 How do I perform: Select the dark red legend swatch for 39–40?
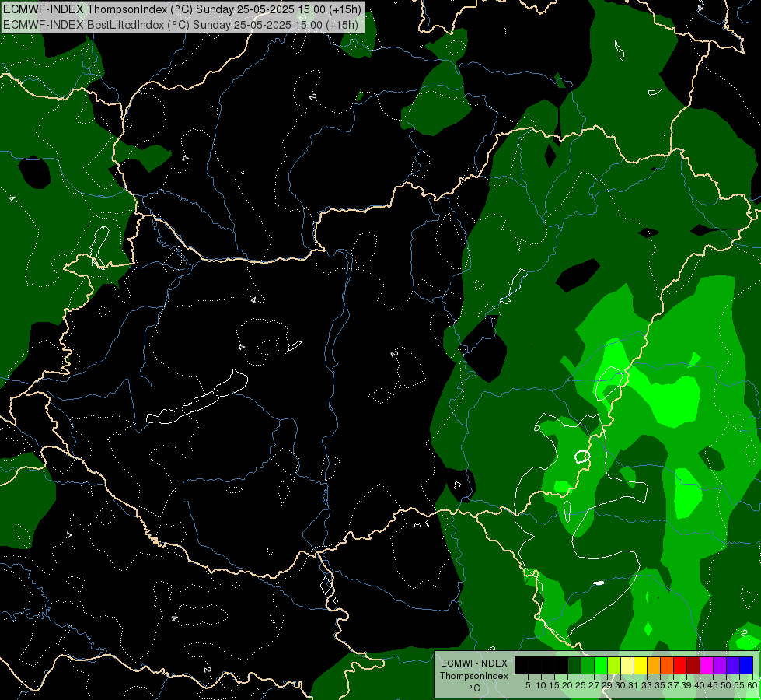[x=693, y=665]
